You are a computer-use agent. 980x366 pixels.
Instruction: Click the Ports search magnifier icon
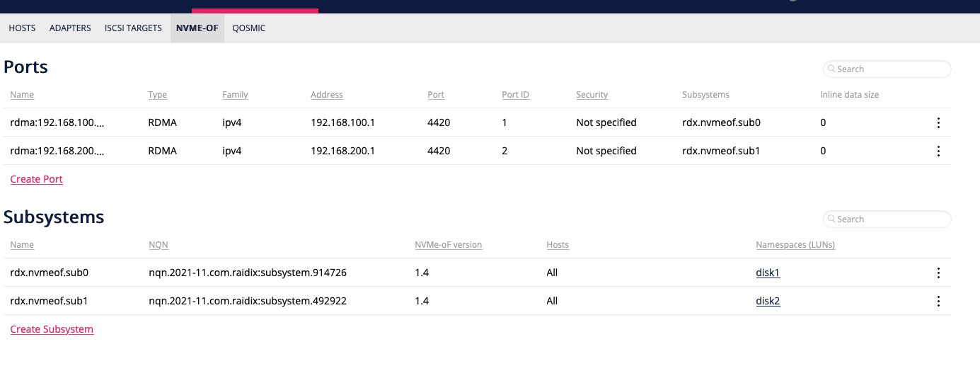tap(832, 69)
